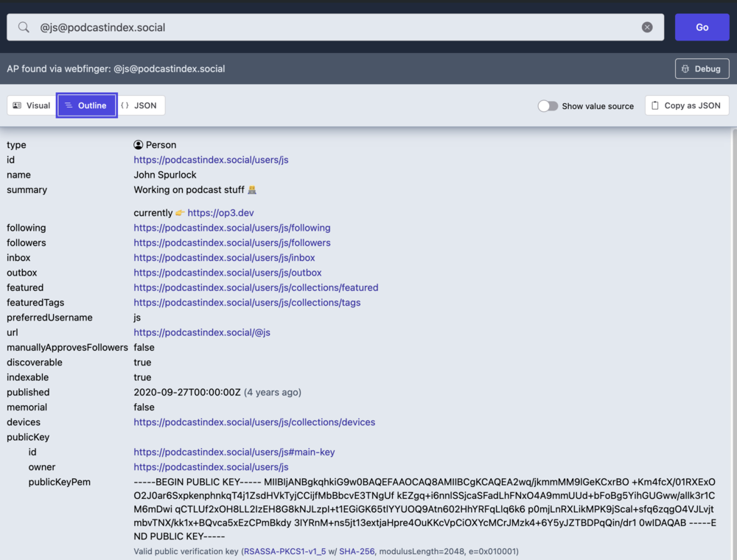Click the Person type icon

pyautogui.click(x=139, y=145)
